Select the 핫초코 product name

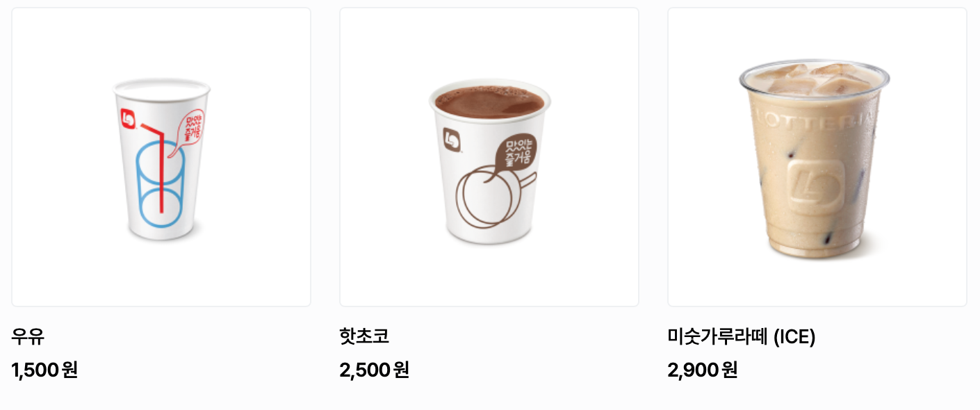(364, 337)
